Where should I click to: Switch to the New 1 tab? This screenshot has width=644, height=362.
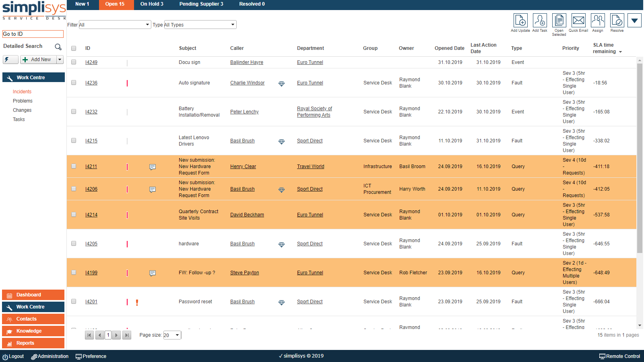pyautogui.click(x=82, y=4)
